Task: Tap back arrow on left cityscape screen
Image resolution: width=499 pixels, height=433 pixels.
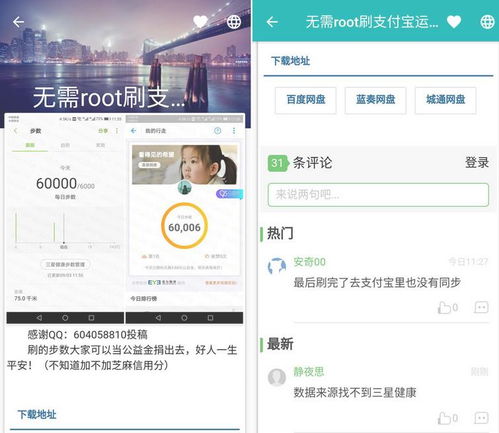Action: pyautogui.click(x=18, y=22)
